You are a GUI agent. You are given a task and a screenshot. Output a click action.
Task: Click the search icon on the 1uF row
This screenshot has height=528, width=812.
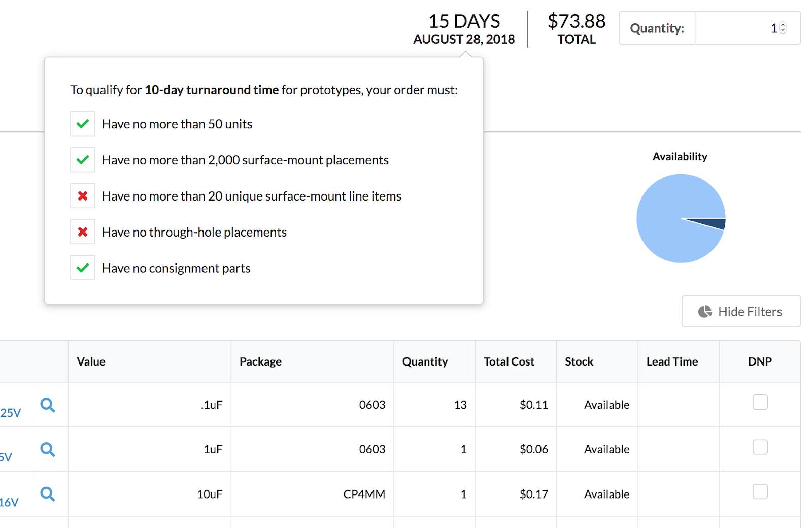coord(48,449)
